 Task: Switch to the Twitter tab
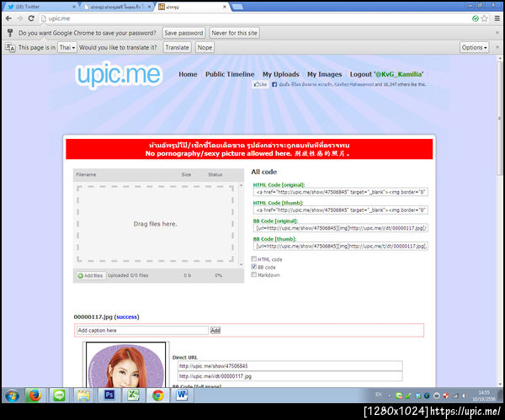pos(40,7)
